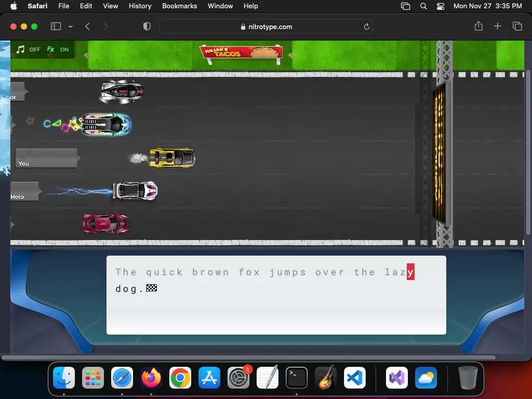Viewport: 532px width, 399px height.
Task: Open Safari from the Dock
Action: tap(122, 377)
